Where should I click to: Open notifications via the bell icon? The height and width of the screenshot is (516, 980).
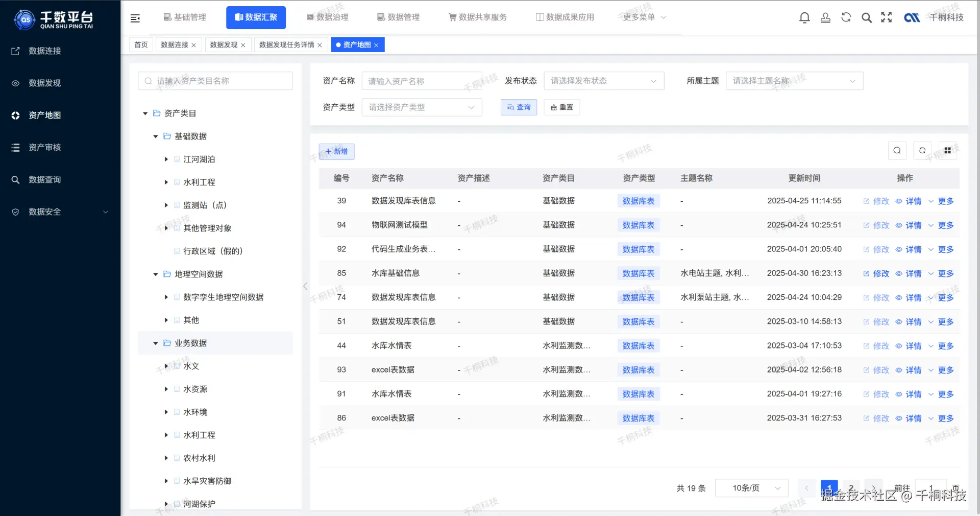804,17
